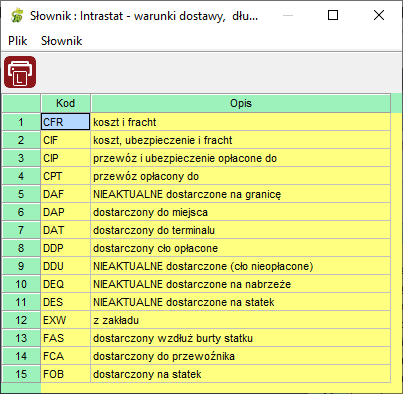Image resolution: width=403 pixels, height=394 pixels.
Task: Select row number 7 header
Action: [21, 230]
